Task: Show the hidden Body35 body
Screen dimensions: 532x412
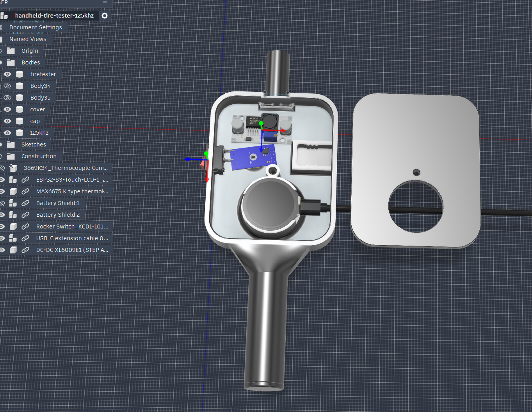Action: (x=7, y=98)
